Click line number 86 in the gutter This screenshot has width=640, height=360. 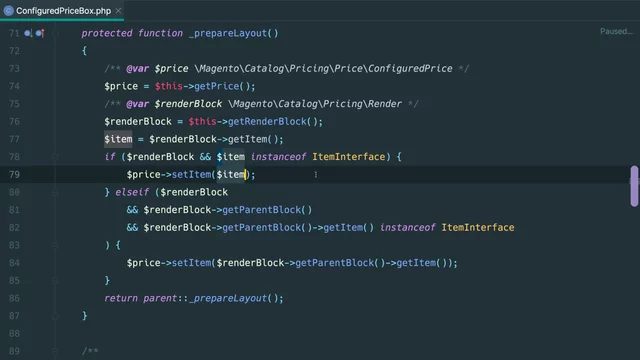coord(14,298)
